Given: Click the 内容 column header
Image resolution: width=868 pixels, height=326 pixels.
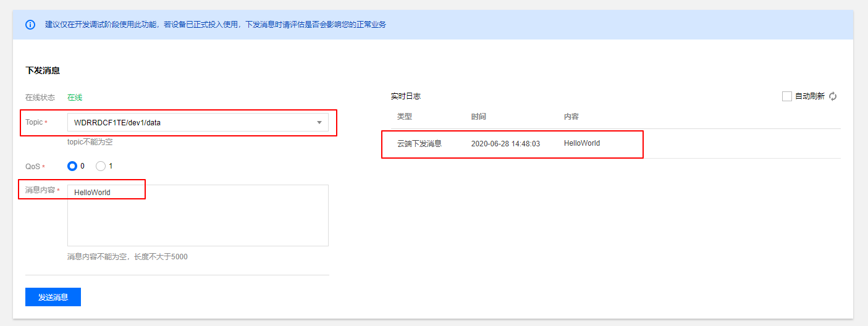Looking at the screenshot, I should (x=571, y=117).
